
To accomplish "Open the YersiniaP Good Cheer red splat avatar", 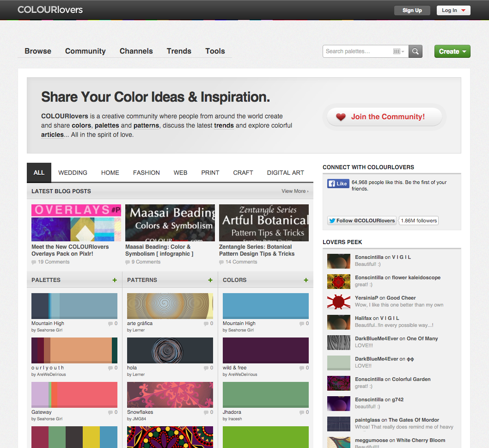I will [339, 302].
